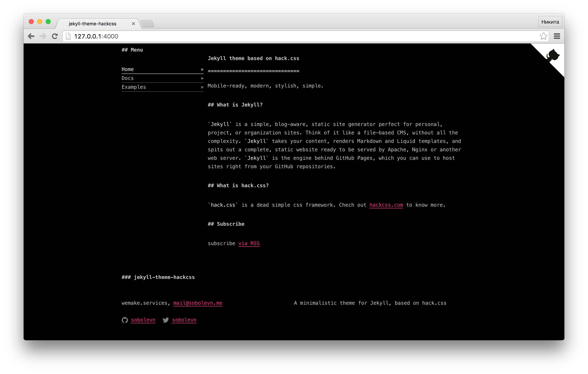This screenshot has height=374, width=588.
Task: Follow the hackcss.com link
Action: 386,205
